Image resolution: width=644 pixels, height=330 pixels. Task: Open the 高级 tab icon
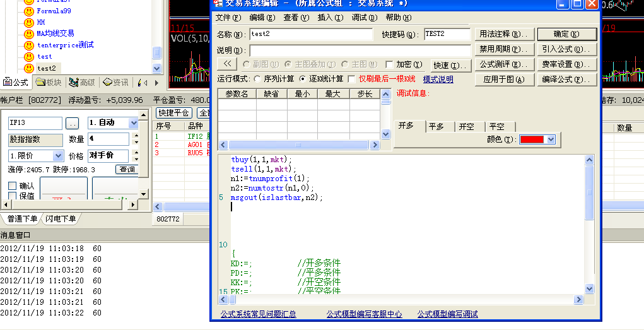(x=74, y=83)
